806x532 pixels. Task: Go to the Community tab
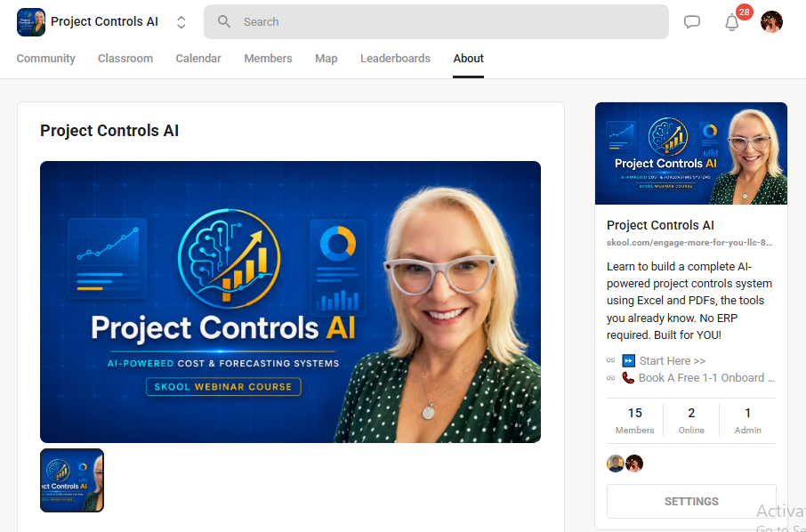pos(45,59)
